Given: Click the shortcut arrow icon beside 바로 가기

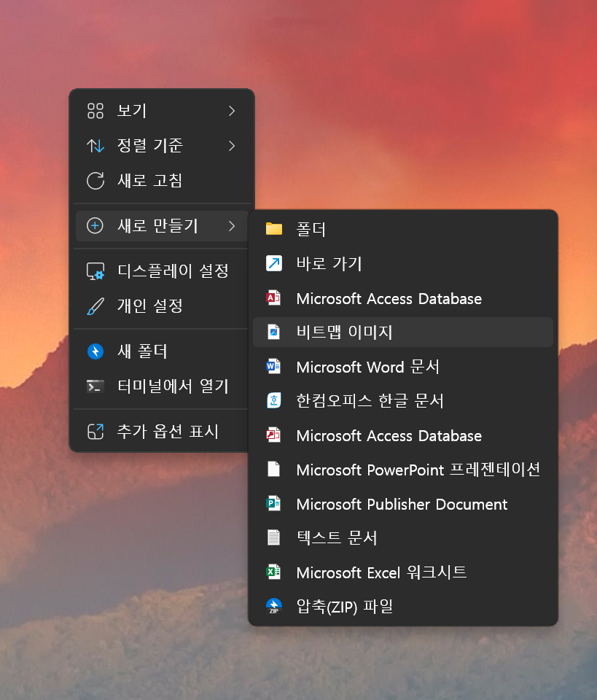Looking at the screenshot, I should [274, 263].
